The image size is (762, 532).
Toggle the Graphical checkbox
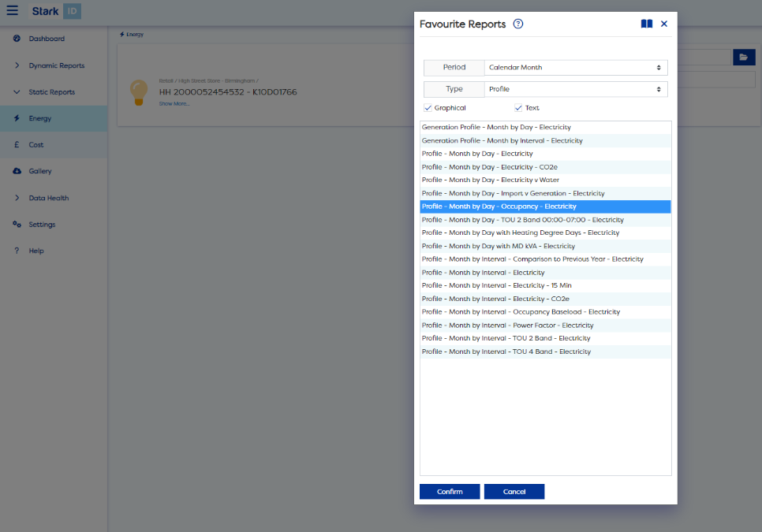click(428, 108)
